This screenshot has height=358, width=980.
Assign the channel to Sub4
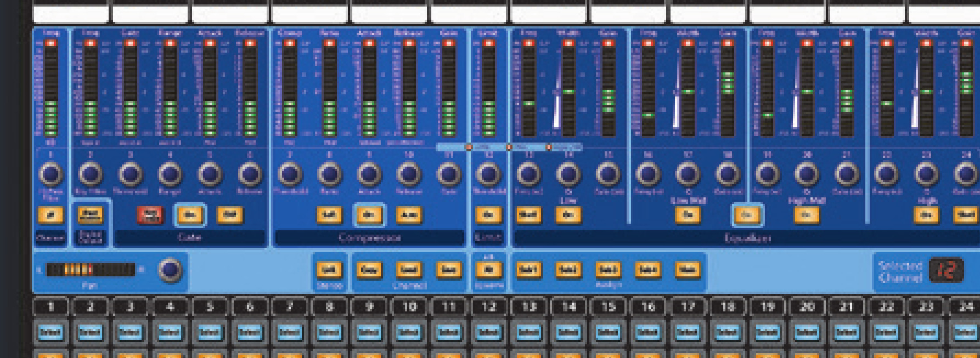[x=647, y=270]
